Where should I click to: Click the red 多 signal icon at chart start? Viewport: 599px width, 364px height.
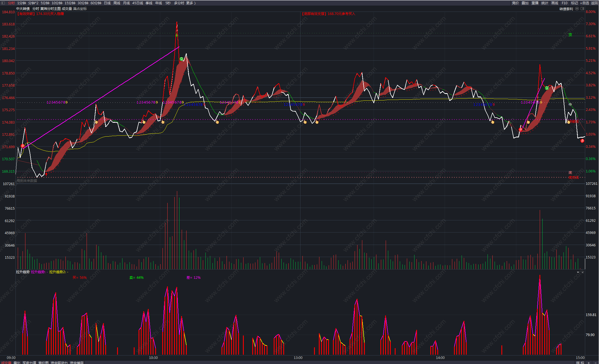(23, 146)
